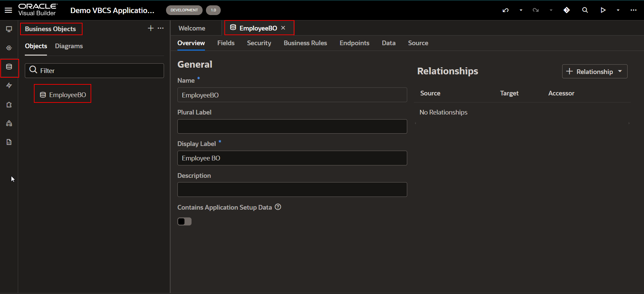Open the hamburger main menu
644x294 pixels.
8,10
